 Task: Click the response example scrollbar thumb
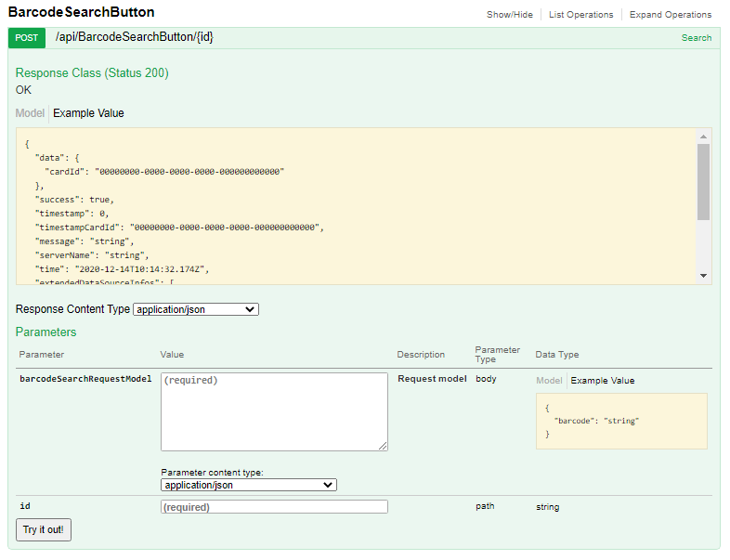703,181
